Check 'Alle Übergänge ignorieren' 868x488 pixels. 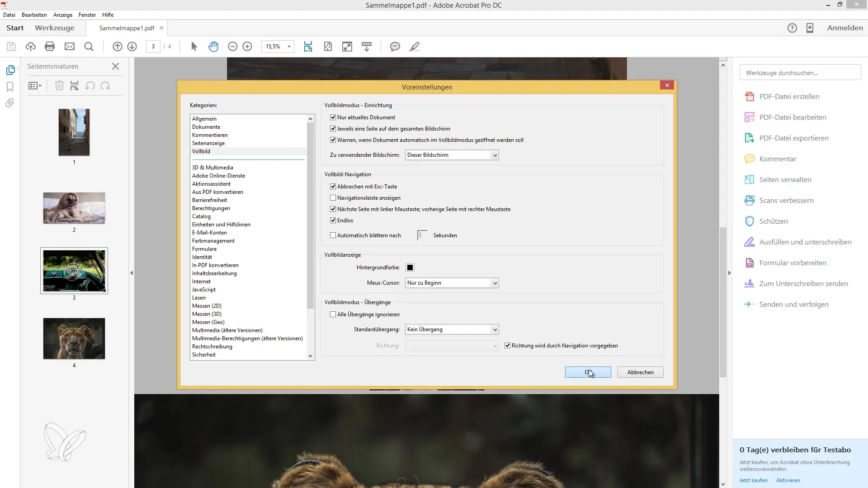click(333, 314)
